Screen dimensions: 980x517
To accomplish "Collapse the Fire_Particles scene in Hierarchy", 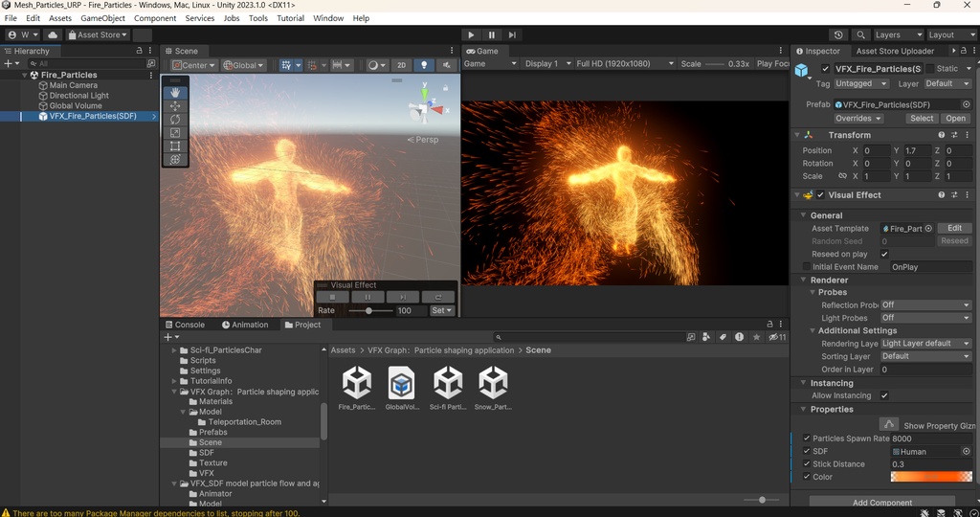I will coord(25,75).
